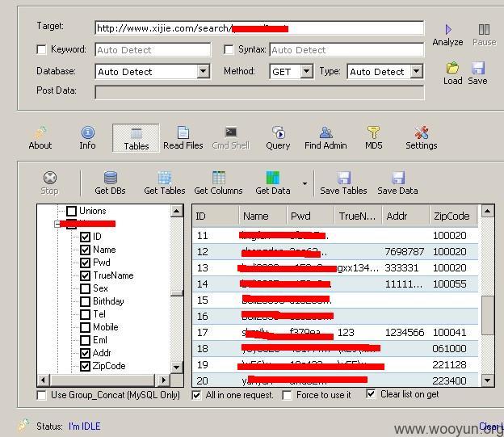Open the Find Admin tool
This screenshot has width=504, height=437.
[325, 138]
